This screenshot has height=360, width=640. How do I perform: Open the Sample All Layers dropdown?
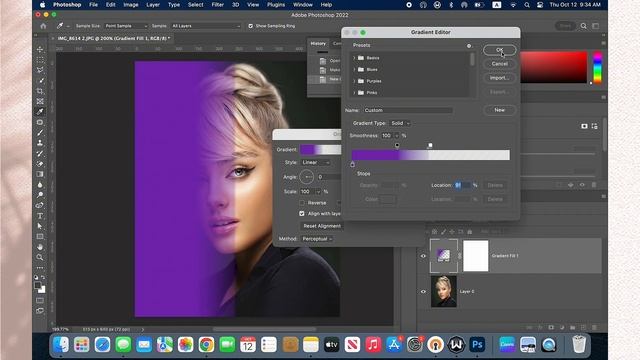click(x=206, y=26)
